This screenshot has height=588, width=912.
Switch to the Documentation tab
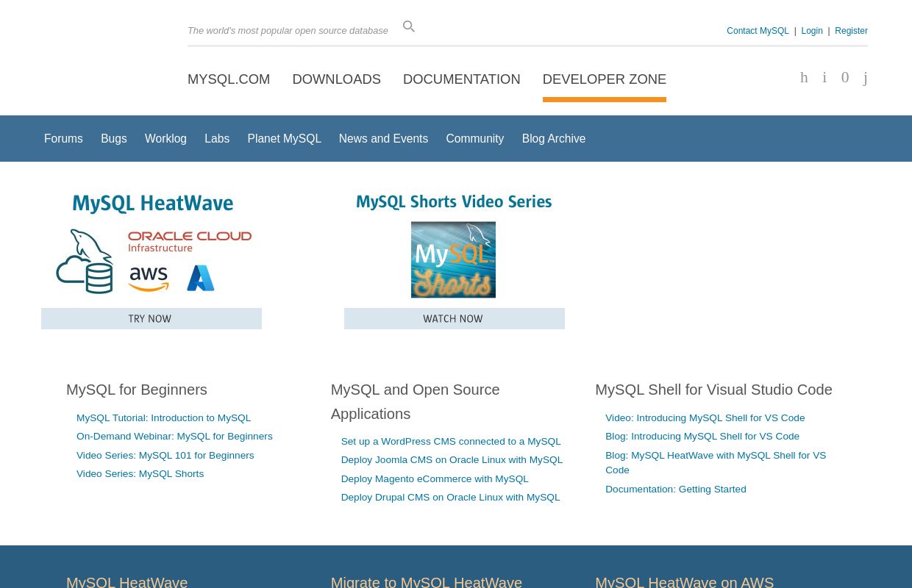(x=461, y=79)
